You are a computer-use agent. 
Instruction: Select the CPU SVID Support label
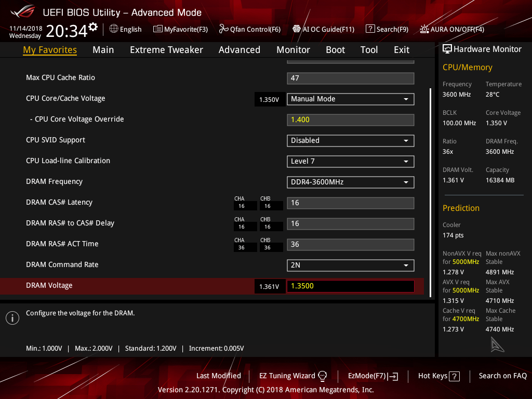(x=55, y=140)
